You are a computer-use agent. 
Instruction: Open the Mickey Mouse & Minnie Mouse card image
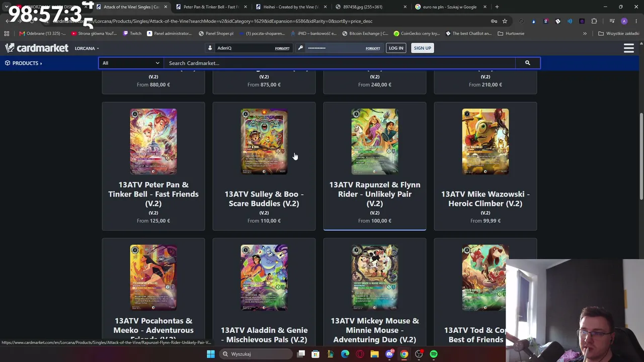(375, 278)
